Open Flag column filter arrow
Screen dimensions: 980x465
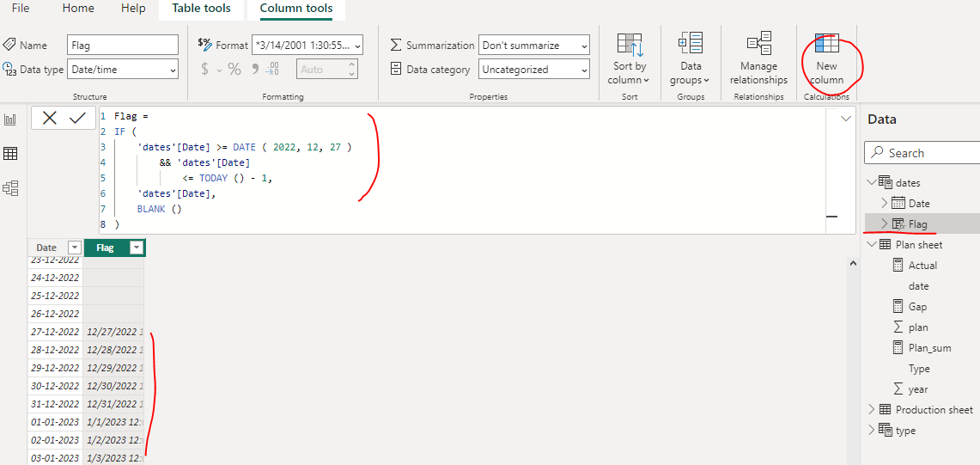pyautogui.click(x=137, y=248)
